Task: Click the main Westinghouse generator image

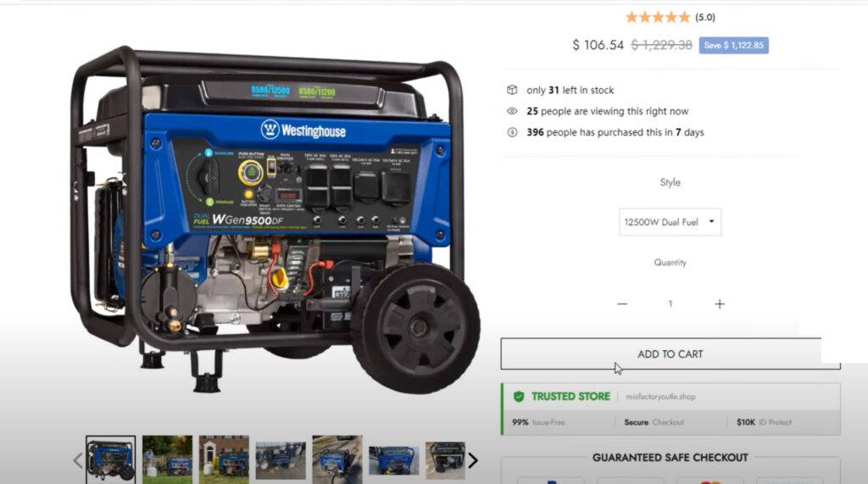Action: 275,219
